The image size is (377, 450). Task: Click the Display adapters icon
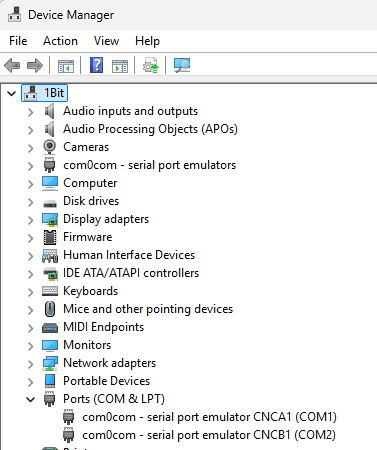tap(50, 220)
